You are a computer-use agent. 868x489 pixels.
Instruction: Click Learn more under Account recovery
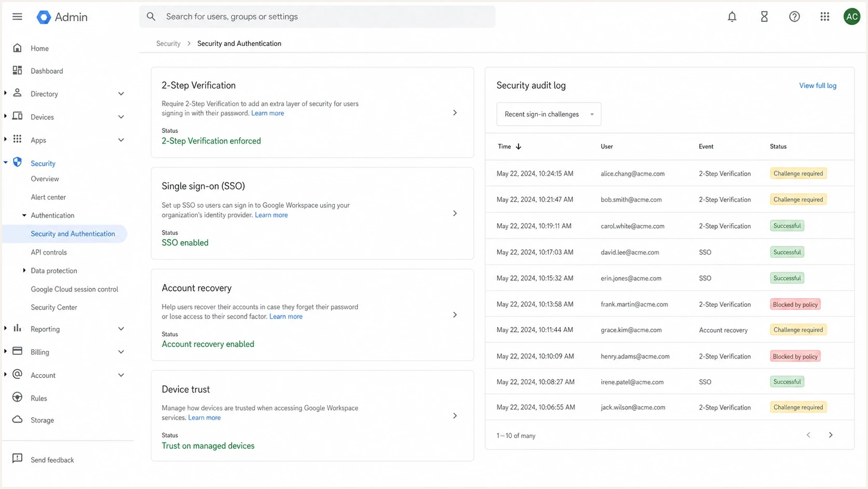coord(286,316)
